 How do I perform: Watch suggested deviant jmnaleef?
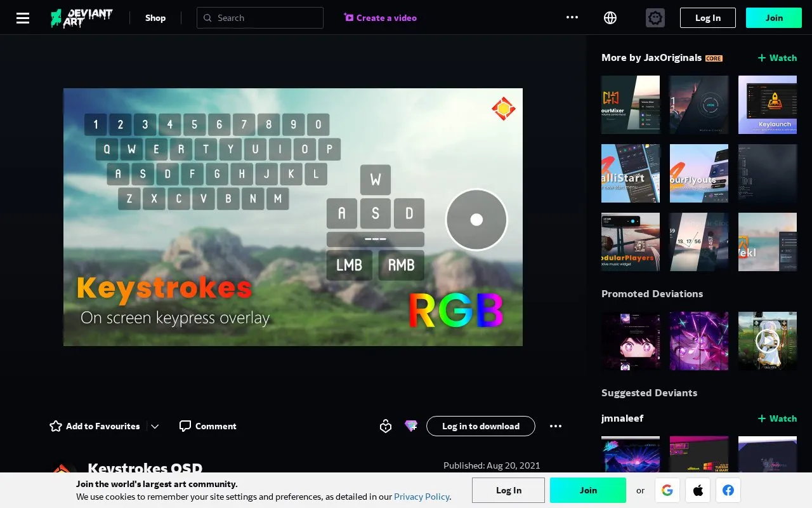point(777,418)
